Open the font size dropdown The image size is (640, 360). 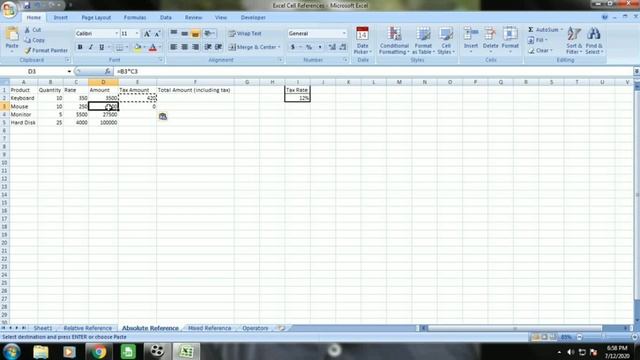click(x=137, y=33)
